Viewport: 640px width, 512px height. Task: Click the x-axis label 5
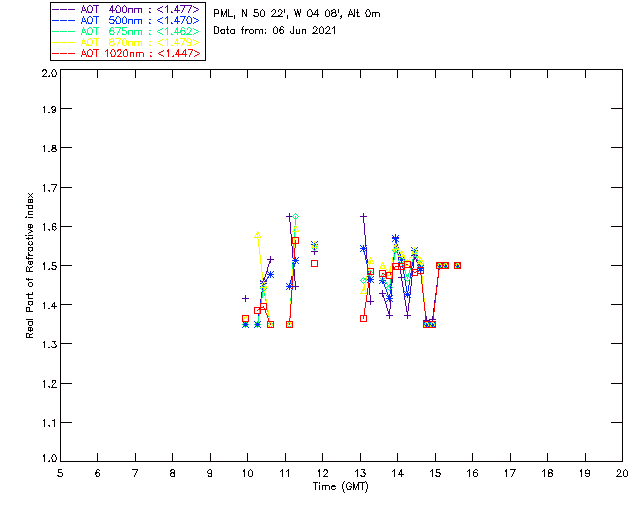[60, 473]
